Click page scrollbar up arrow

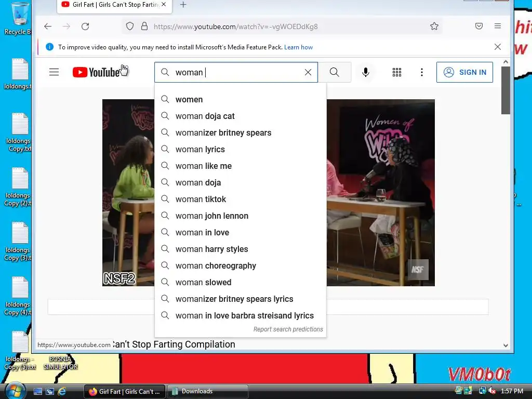click(x=506, y=62)
